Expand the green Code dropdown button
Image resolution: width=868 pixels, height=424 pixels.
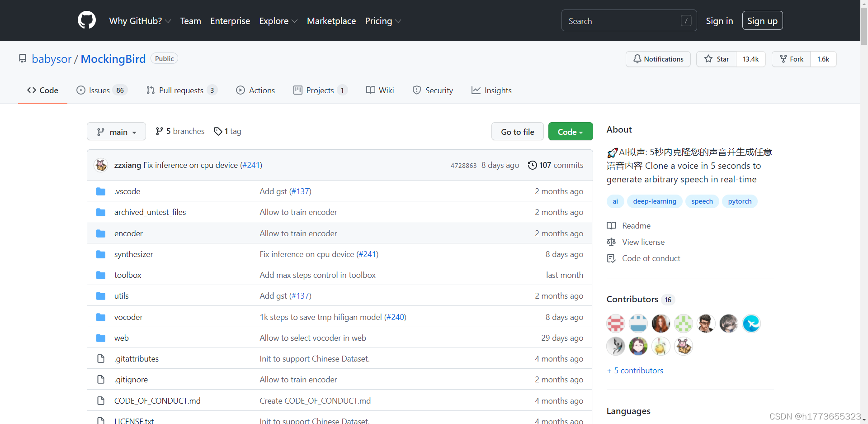[571, 132]
